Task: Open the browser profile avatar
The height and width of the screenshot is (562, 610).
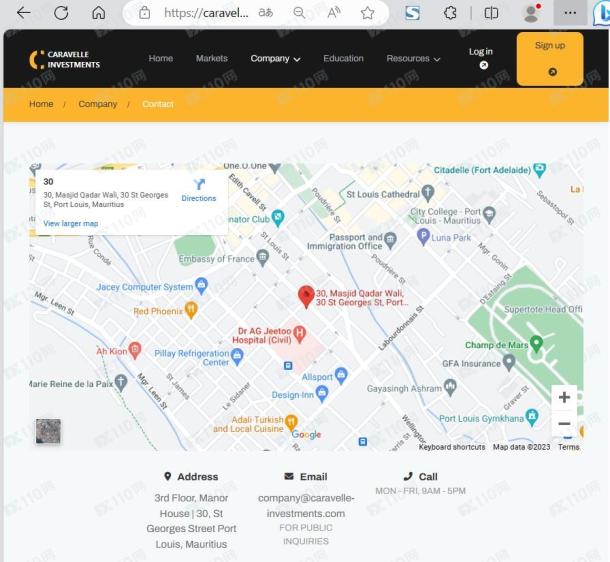Action: pos(531,13)
